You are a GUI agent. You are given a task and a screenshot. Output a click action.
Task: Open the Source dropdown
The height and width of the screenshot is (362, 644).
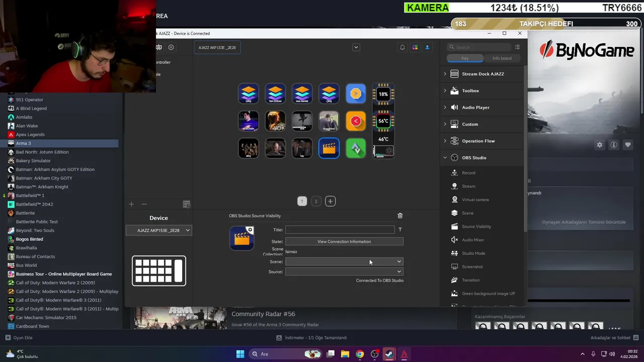344,271
